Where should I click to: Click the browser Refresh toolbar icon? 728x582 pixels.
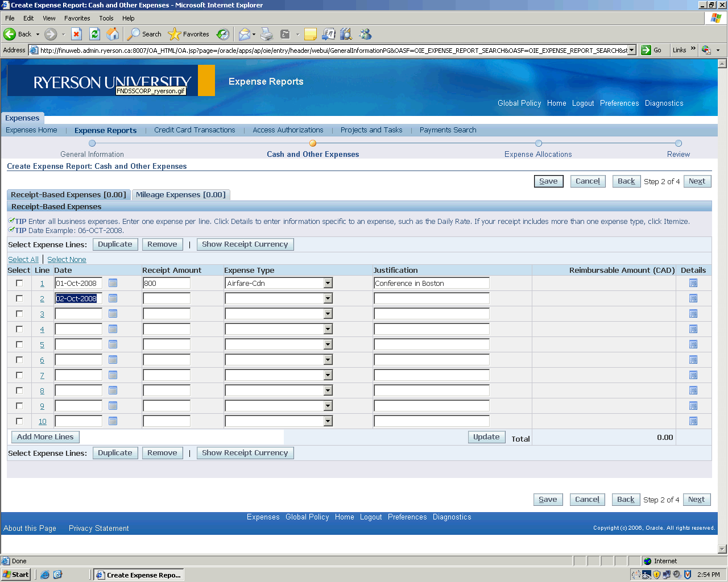click(x=95, y=34)
